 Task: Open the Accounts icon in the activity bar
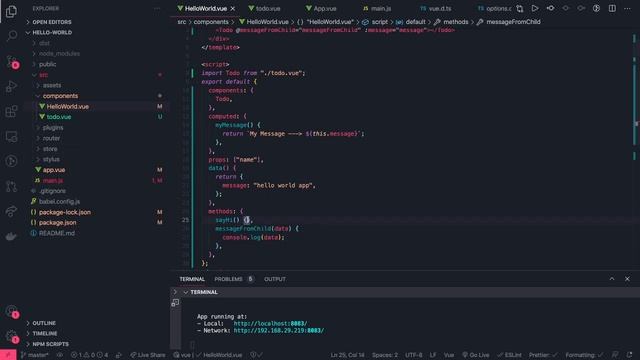12,311
